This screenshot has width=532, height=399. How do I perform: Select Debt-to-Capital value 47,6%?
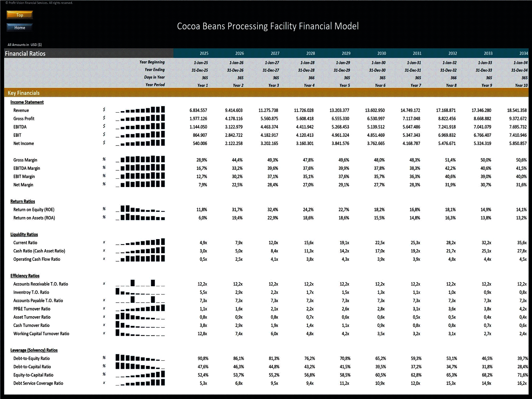[203, 367]
